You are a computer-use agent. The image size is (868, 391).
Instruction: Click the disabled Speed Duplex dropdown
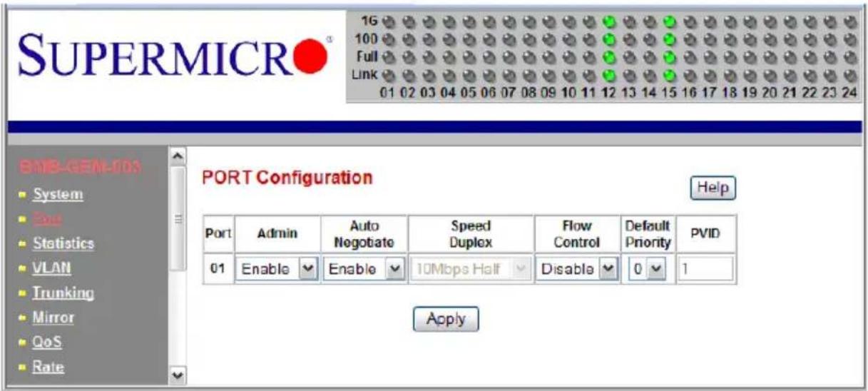(471, 270)
